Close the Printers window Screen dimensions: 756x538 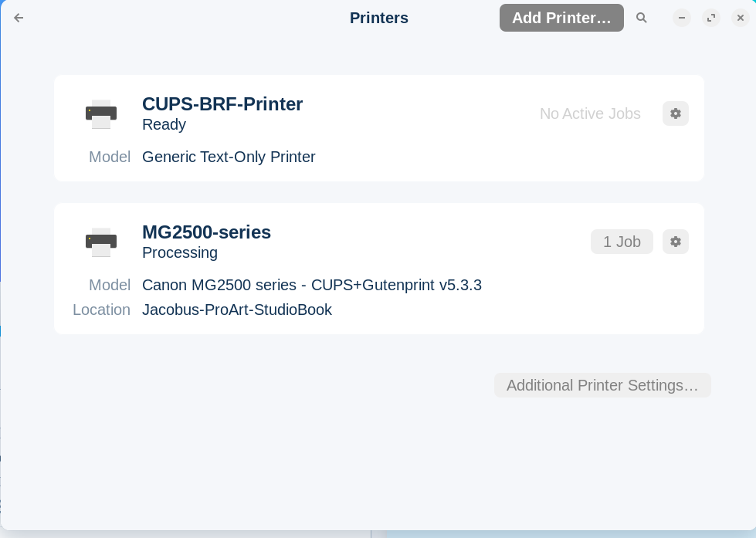click(x=741, y=18)
